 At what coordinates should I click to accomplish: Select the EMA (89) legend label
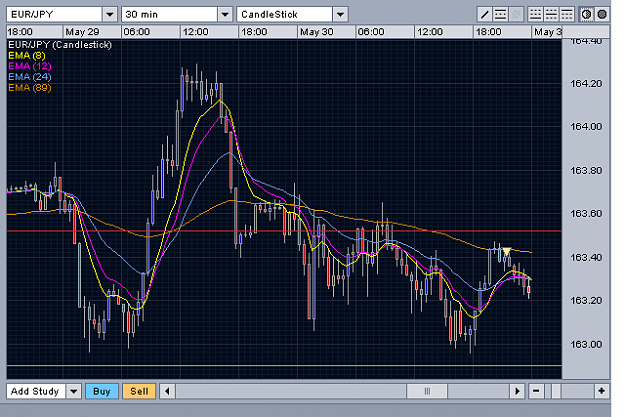(30, 88)
